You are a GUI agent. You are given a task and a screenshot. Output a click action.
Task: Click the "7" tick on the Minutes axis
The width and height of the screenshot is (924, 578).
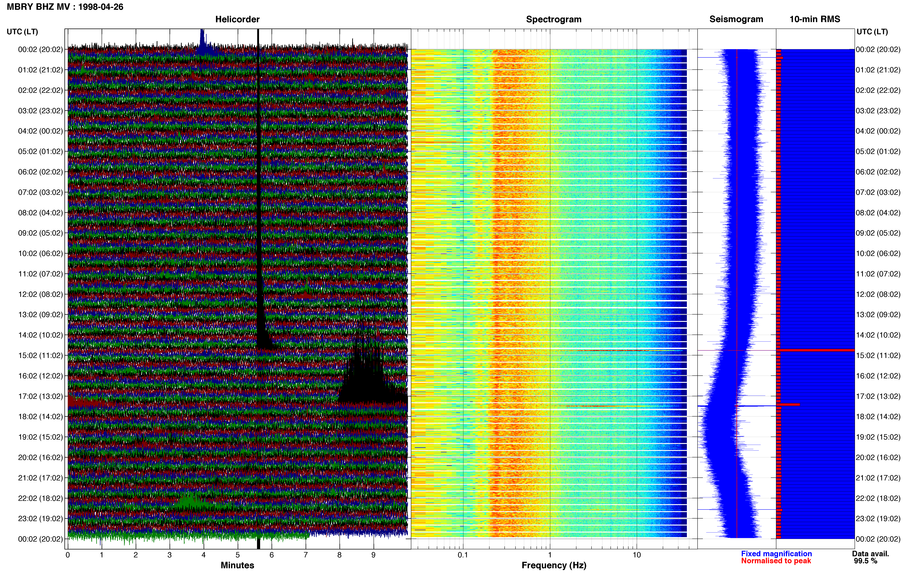click(x=306, y=555)
